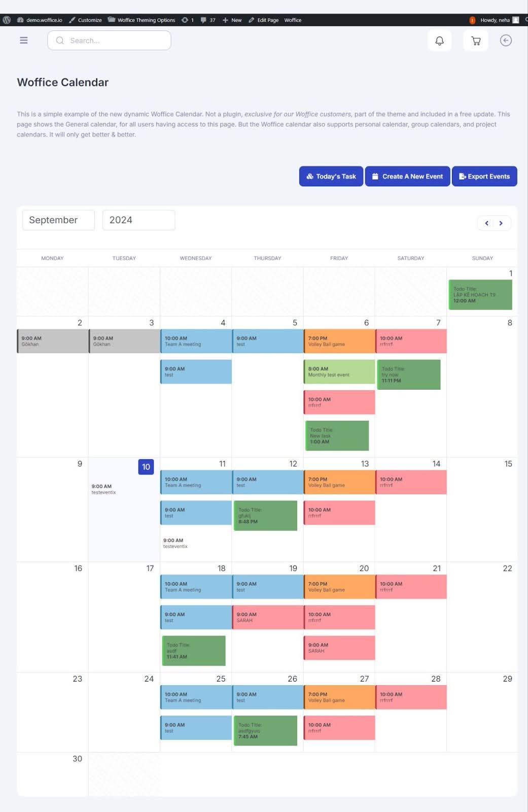Viewport: 528px width, 812px height.
Task: Open the New menu in admin bar
Action: click(x=232, y=20)
